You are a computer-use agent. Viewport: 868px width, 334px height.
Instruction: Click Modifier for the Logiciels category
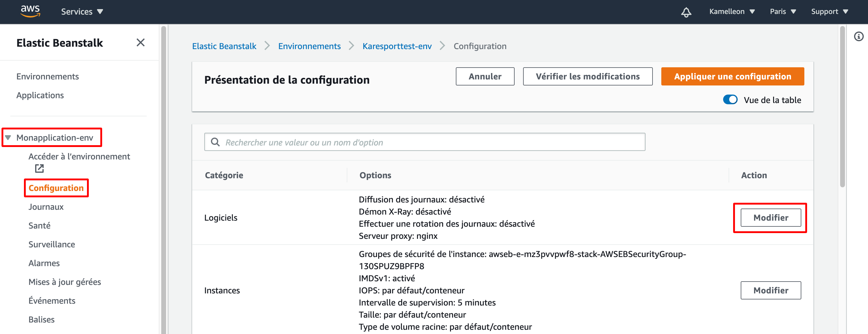pos(771,218)
